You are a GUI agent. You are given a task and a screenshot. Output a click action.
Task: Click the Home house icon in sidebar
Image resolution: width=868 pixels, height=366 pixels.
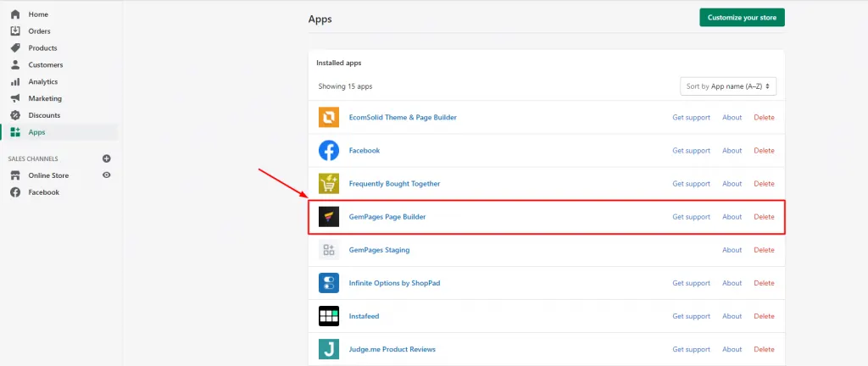pyautogui.click(x=15, y=14)
